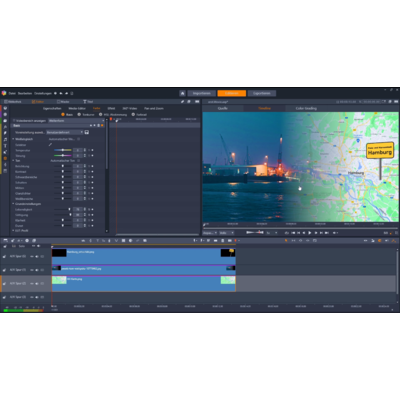Screen dimensions: 400x400
Task: Click the music note sidebar icon
Action: pos(5,139)
